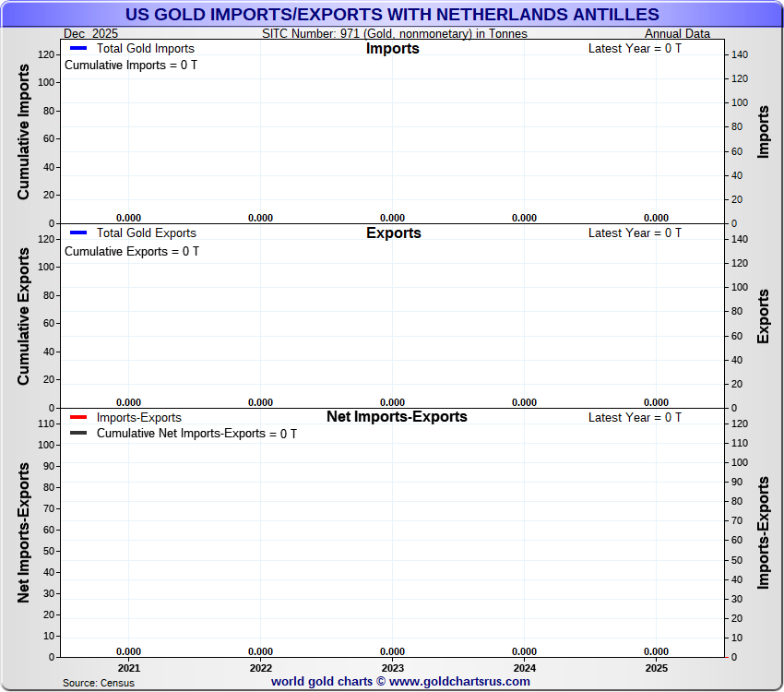This screenshot has width=784, height=692.
Task: Click the 'Exports' right axis title
Action: click(763, 316)
